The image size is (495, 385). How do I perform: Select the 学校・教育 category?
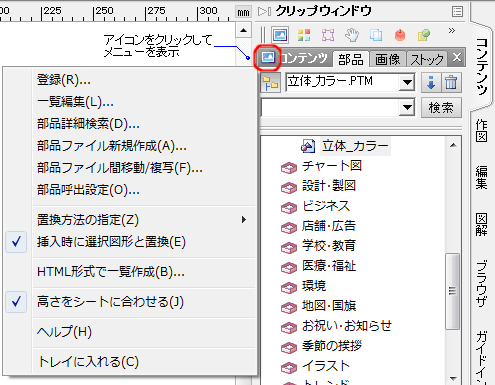click(x=329, y=246)
